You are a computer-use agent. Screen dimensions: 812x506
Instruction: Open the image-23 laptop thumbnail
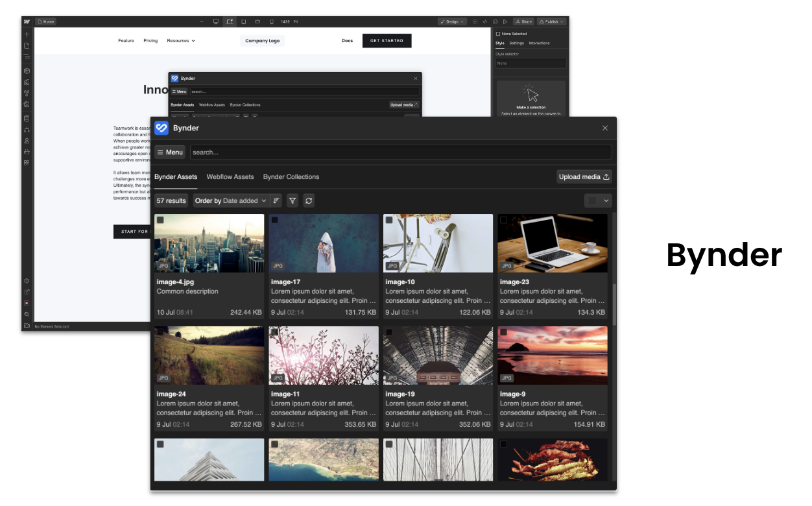(x=553, y=243)
